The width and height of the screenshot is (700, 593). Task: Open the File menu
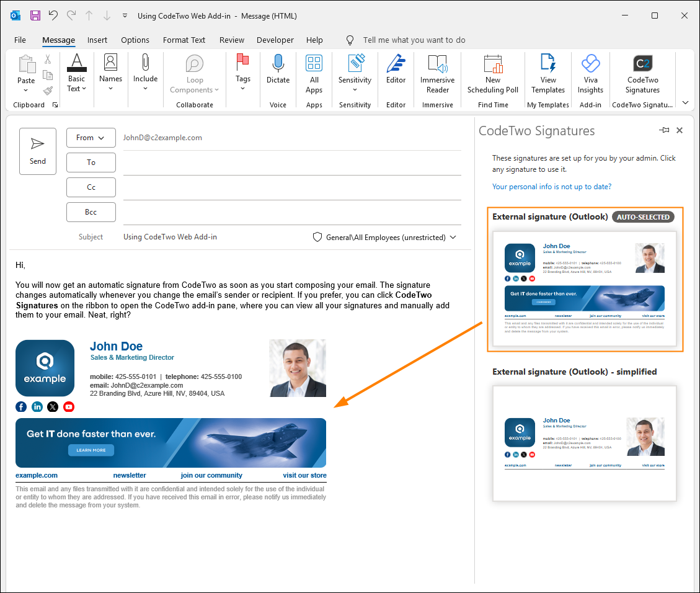tap(20, 40)
